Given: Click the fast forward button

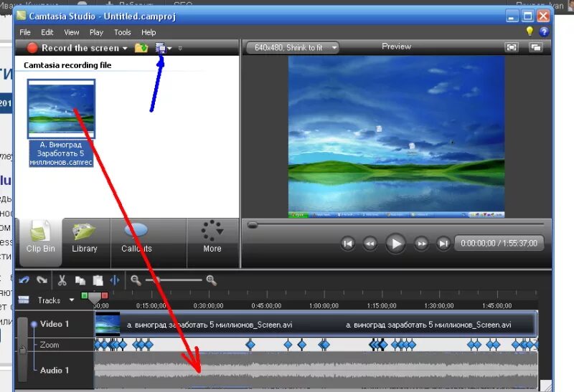Looking at the screenshot, I should [421, 244].
